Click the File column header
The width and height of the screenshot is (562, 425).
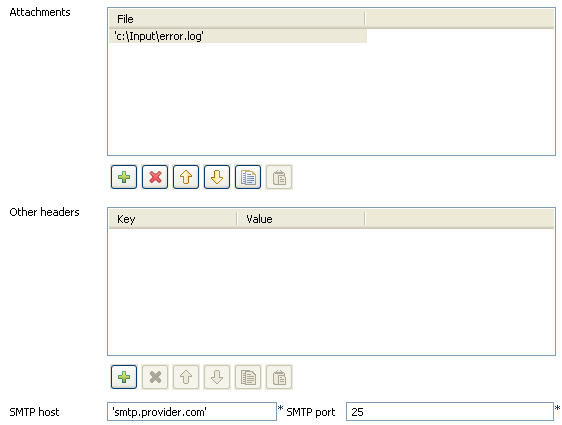[237, 19]
